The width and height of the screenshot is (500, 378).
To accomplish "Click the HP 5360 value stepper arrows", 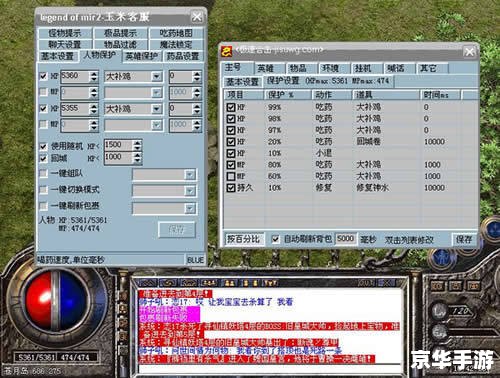I will pos(94,77).
